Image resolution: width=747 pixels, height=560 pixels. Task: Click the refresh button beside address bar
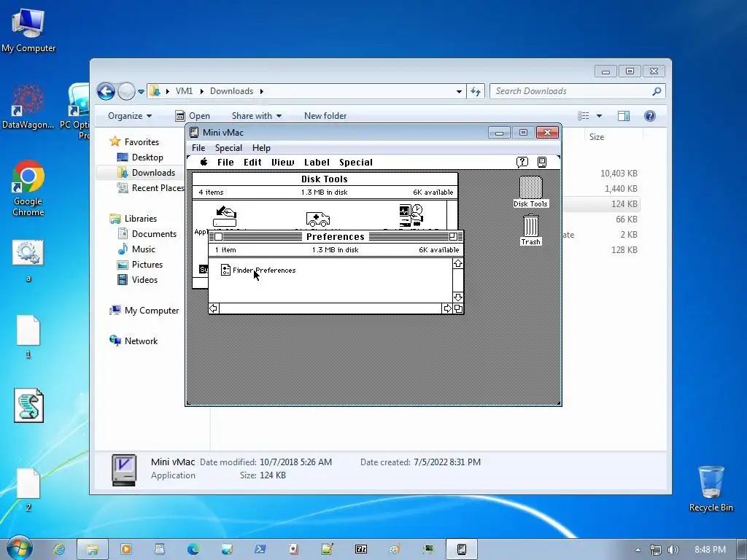coord(476,91)
